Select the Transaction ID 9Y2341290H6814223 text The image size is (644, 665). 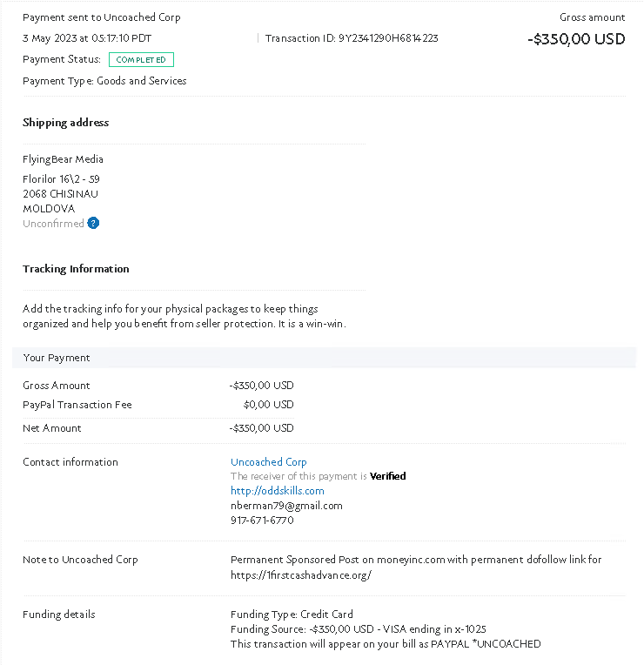(x=352, y=38)
